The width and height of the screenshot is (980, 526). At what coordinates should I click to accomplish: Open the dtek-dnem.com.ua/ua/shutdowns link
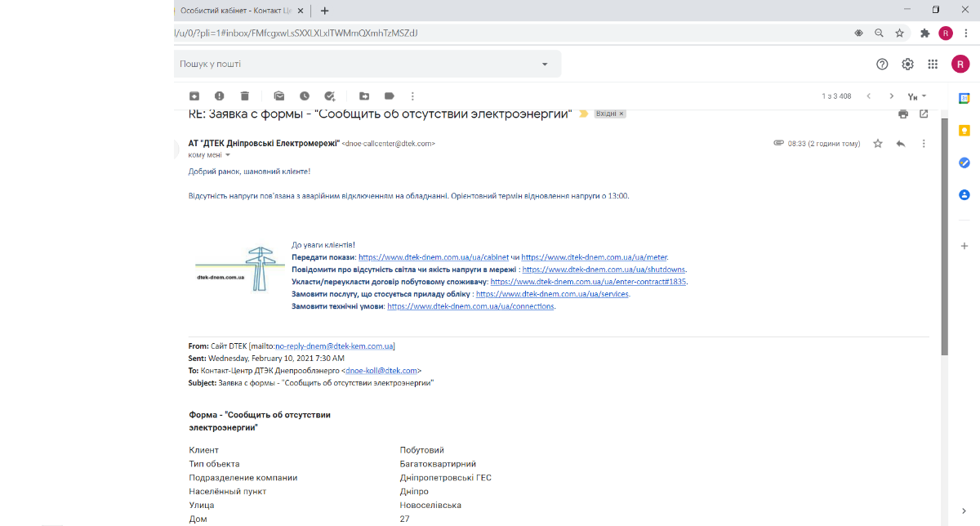point(604,270)
